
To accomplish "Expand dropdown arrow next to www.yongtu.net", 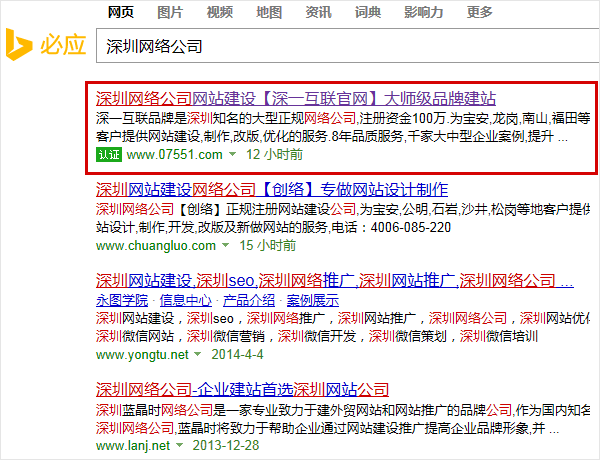I will pos(197,355).
